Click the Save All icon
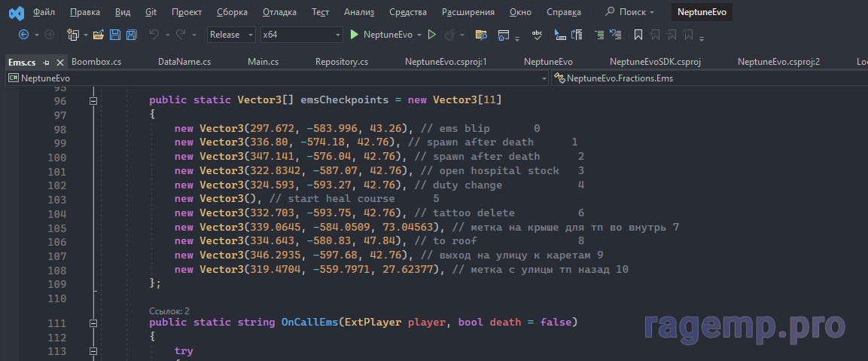 tap(131, 35)
